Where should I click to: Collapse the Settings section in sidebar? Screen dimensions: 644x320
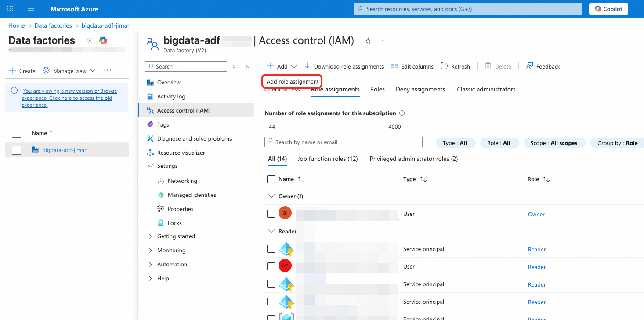click(151, 166)
